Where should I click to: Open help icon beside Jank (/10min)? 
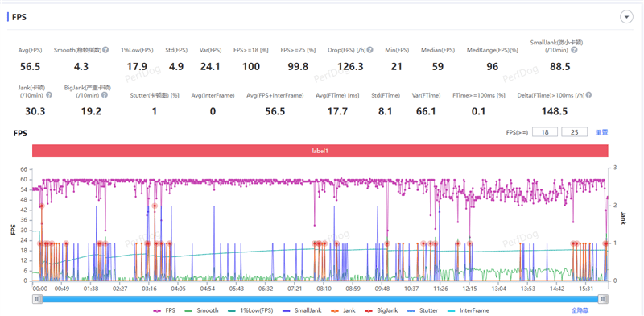[49, 95]
